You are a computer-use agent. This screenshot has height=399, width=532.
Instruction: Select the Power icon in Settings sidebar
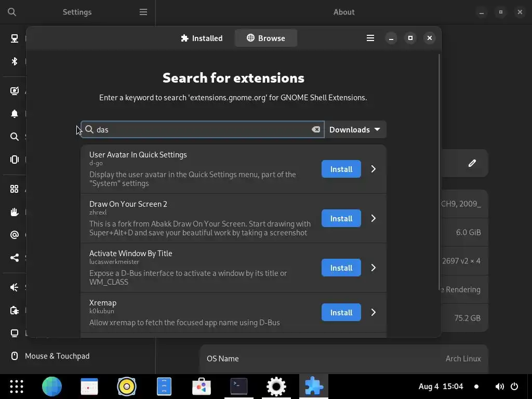tap(14, 311)
